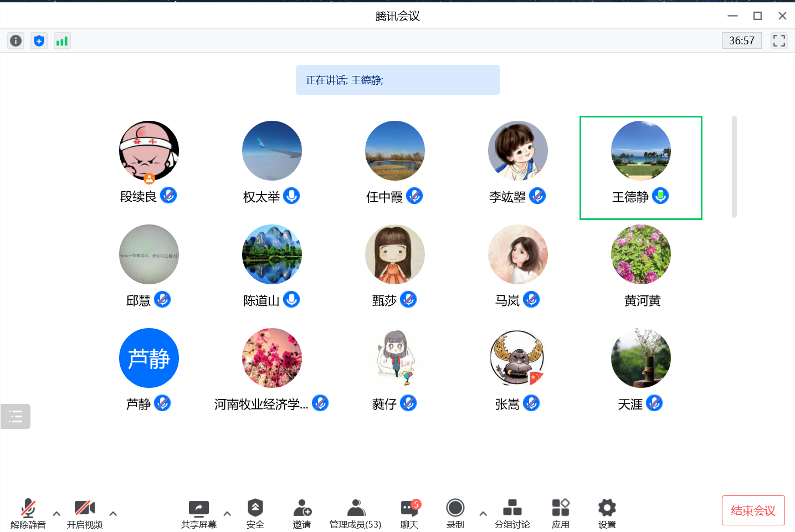Unmute microphone via 解除静音
This screenshot has height=532, width=795.
[28, 514]
